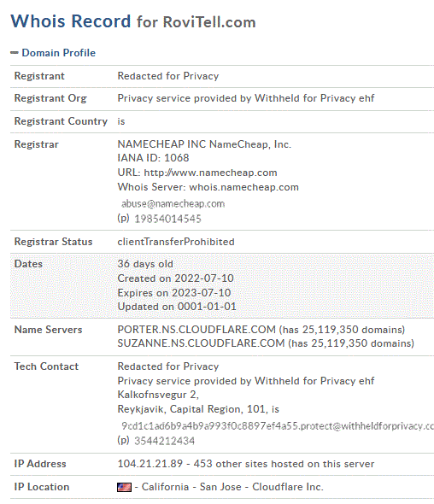Click the RoviTell.com domain title
Viewport: 434px width, 504px height.
tap(209, 22)
